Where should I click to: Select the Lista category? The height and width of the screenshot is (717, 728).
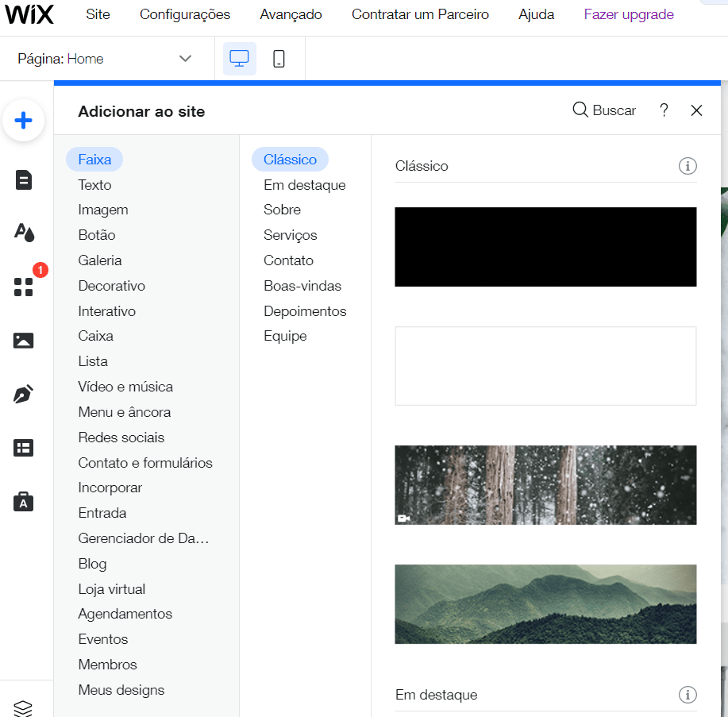pos(93,361)
